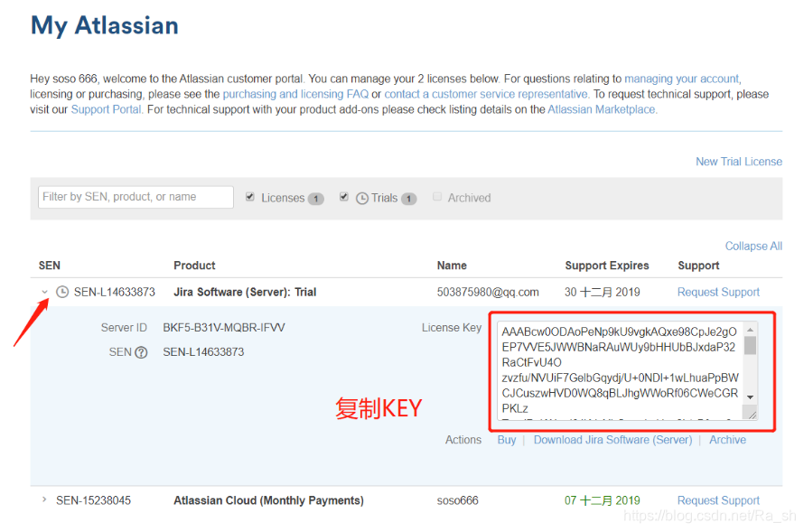804x532 pixels.
Task: Click the 503875980@qq.com name cell
Action: [x=488, y=292]
